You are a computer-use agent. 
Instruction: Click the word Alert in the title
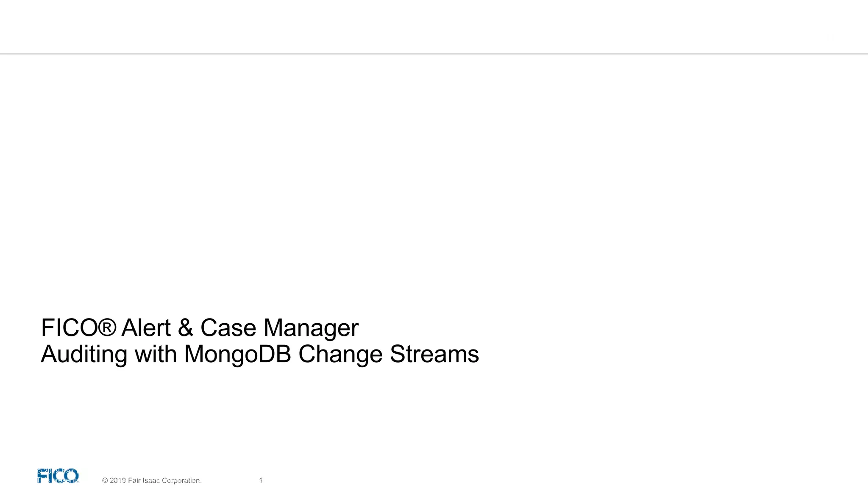(146, 327)
